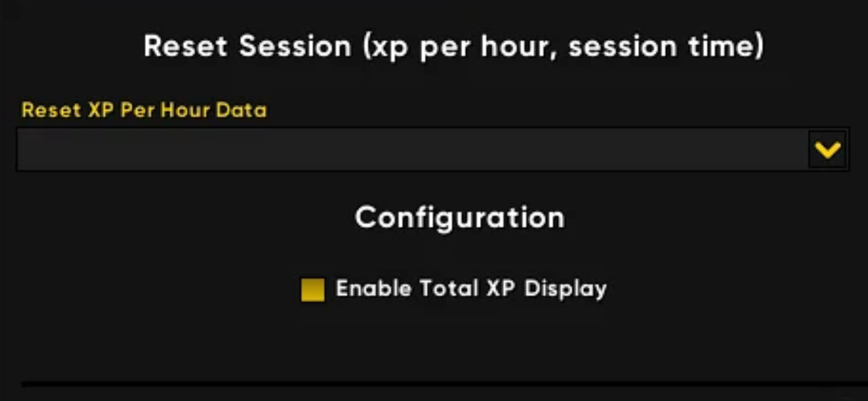This screenshot has width=868, height=401.
Task: Expand the dropdown using its yellow arrow button
Action: pyautogui.click(x=827, y=150)
